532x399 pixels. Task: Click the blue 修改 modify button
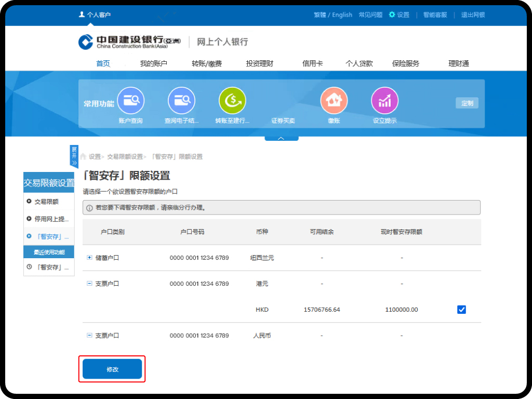(112, 369)
